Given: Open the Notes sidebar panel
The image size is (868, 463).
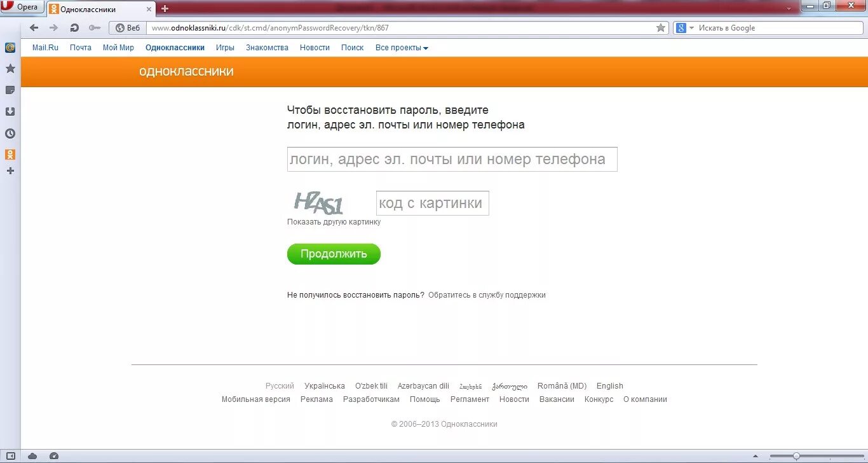Looking at the screenshot, I should coord(10,90).
